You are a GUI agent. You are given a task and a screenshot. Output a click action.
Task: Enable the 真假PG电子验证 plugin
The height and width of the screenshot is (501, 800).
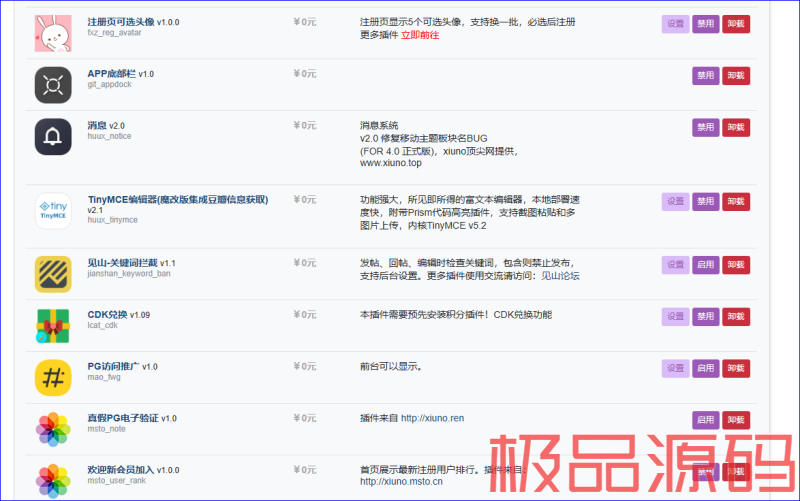click(x=706, y=420)
